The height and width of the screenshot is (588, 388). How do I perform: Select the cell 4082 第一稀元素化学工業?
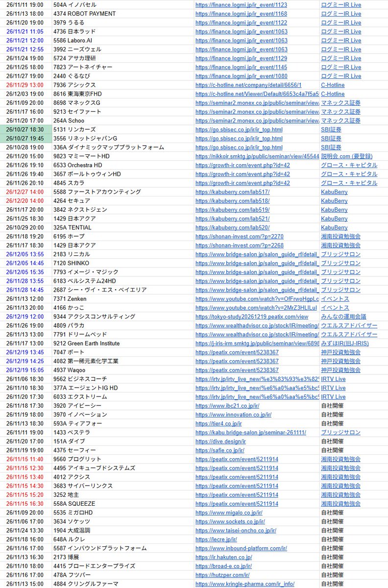[85, 361]
